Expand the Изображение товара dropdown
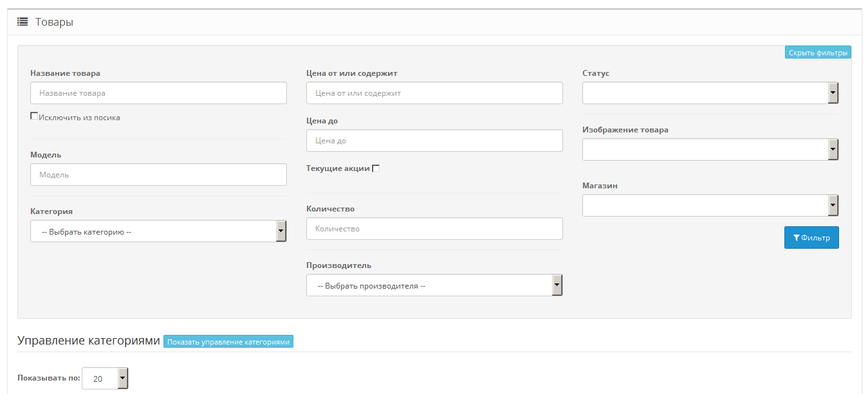The image size is (868, 394). point(710,149)
